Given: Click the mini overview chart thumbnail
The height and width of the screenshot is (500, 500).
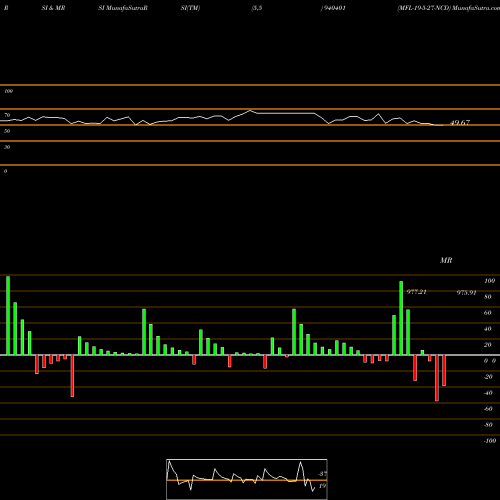Looking at the screenshot, I should (x=247, y=479).
